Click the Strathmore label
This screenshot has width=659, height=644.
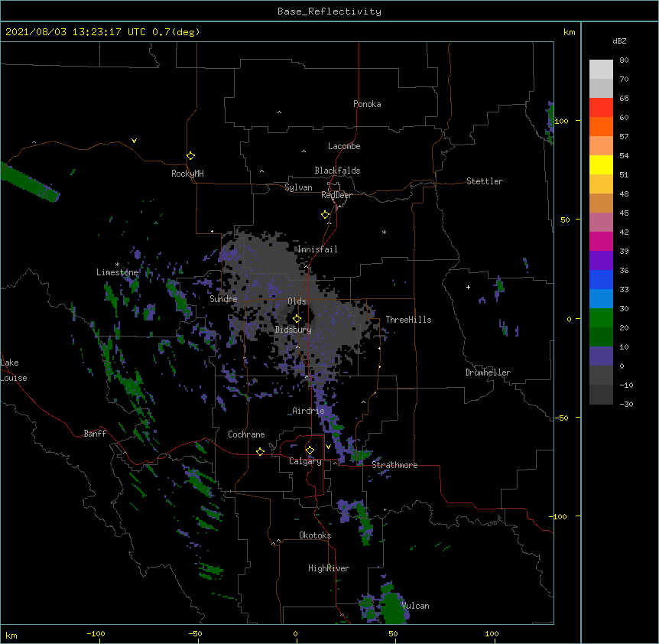[394, 465]
